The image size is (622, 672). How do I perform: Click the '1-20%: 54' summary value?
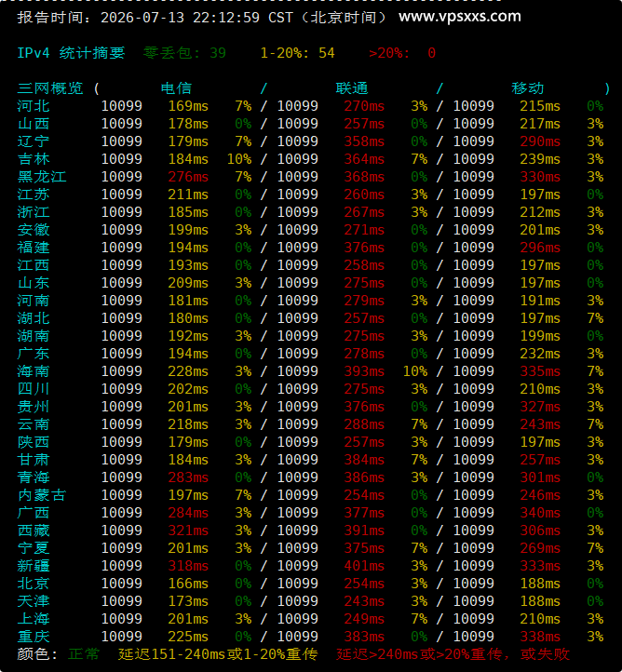click(x=297, y=53)
